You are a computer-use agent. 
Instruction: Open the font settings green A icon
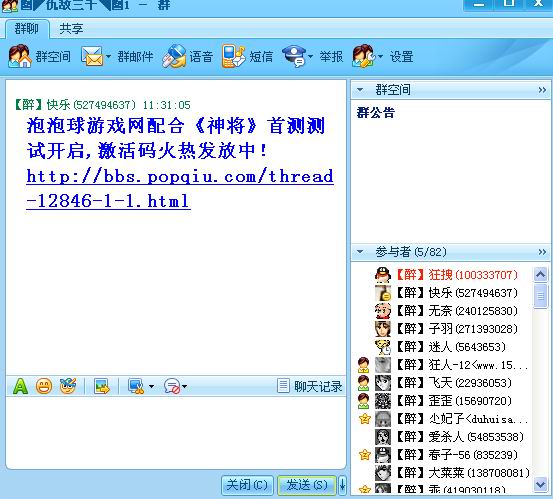[x=20, y=387]
